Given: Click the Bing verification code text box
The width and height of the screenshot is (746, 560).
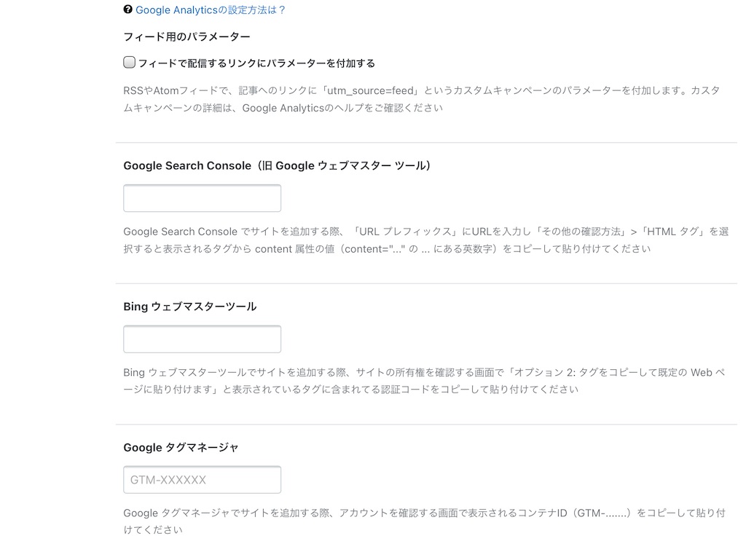Looking at the screenshot, I should click(x=202, y=339).
